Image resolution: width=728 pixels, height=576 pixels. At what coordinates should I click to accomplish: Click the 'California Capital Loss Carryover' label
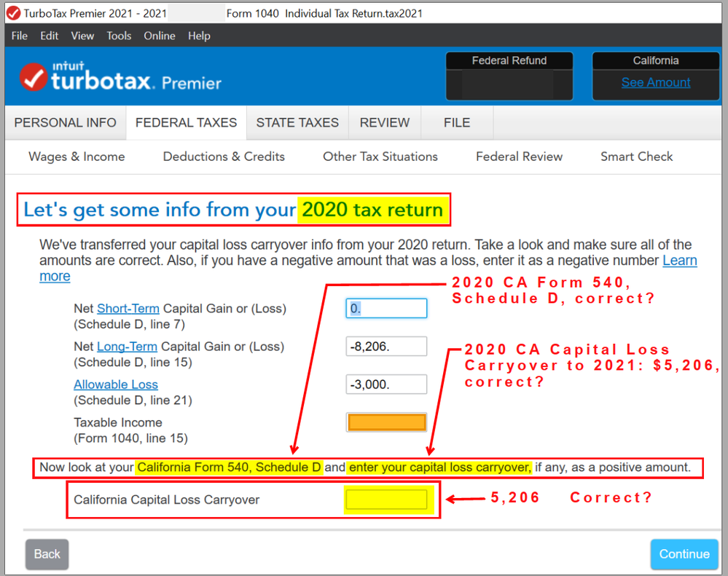166,500
